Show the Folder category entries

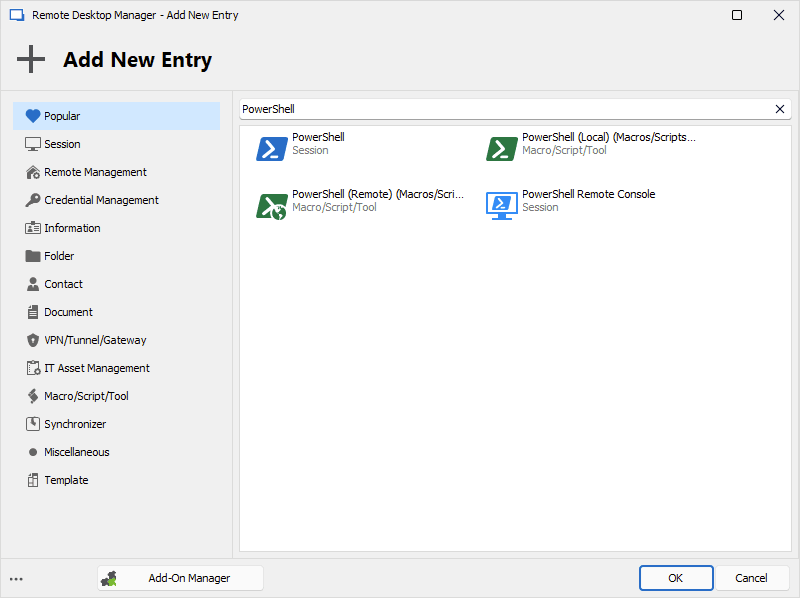(x=59, y=256)
